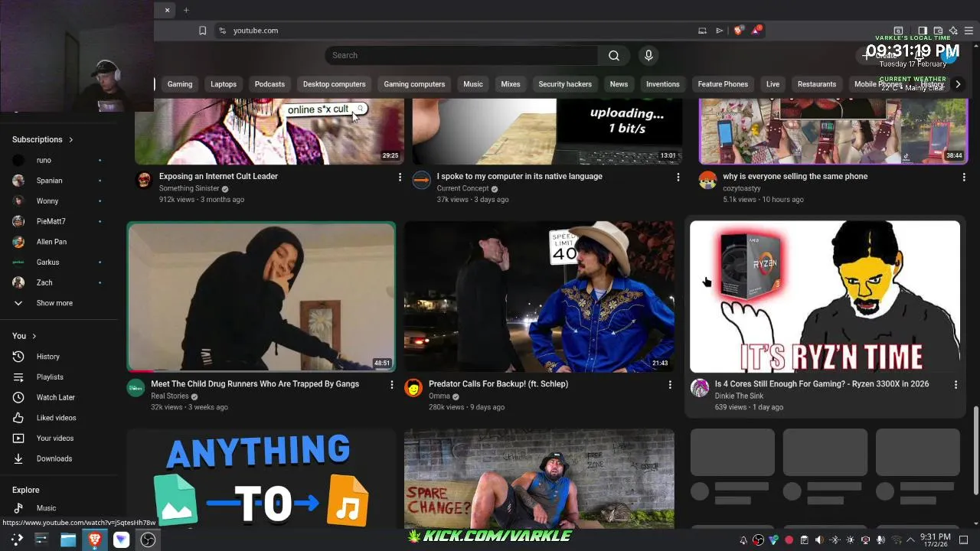
Task: Open Brave Leo AI sparkle icon
Action: 953,31
